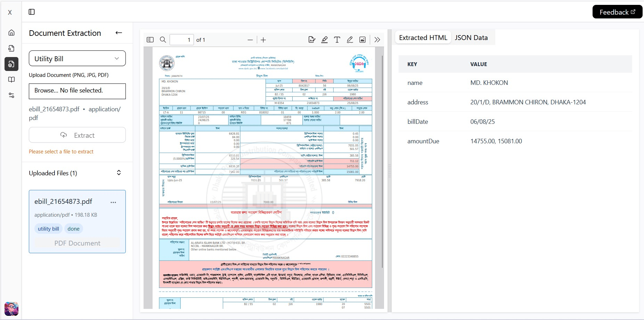
Task: Open the Utility Bill document type dropdown
Action: click(x=77, y=58)
